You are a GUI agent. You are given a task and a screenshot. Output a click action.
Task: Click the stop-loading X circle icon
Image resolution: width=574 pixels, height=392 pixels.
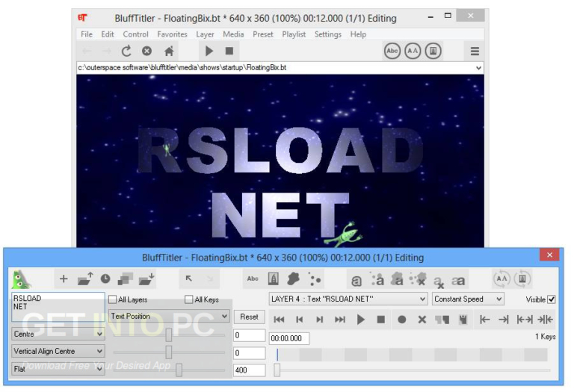point(146,51)
